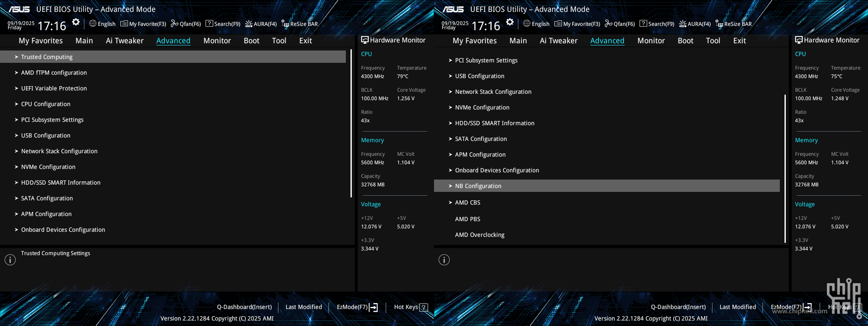Open Qfan(F6) fan control in left BIOS screen
This screenshot has width=868, height=326.
click(x=186, y=24)
